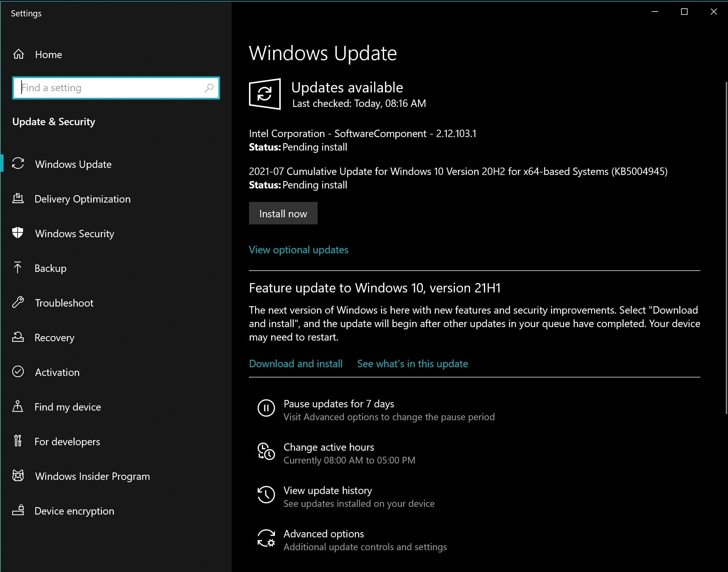728x572 pixels.
Task: Select Find my device in the sidebar
Action: pos(68,407)
